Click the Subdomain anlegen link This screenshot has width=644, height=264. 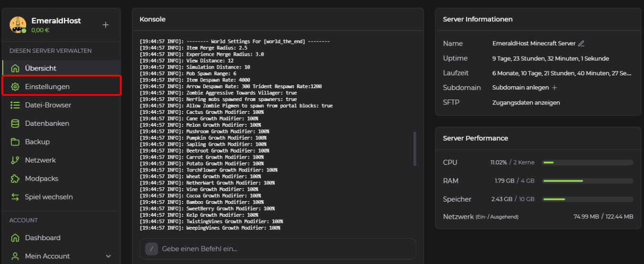click(520, 88)
